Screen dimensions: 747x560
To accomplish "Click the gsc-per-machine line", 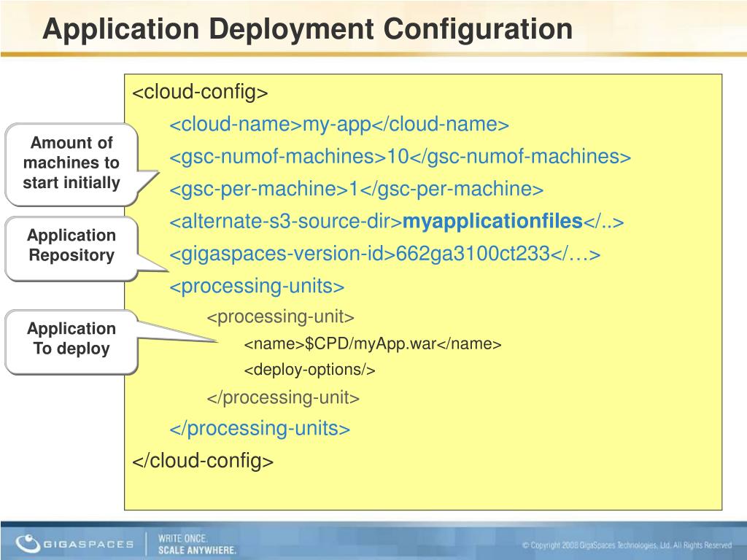I will (356, 189).
